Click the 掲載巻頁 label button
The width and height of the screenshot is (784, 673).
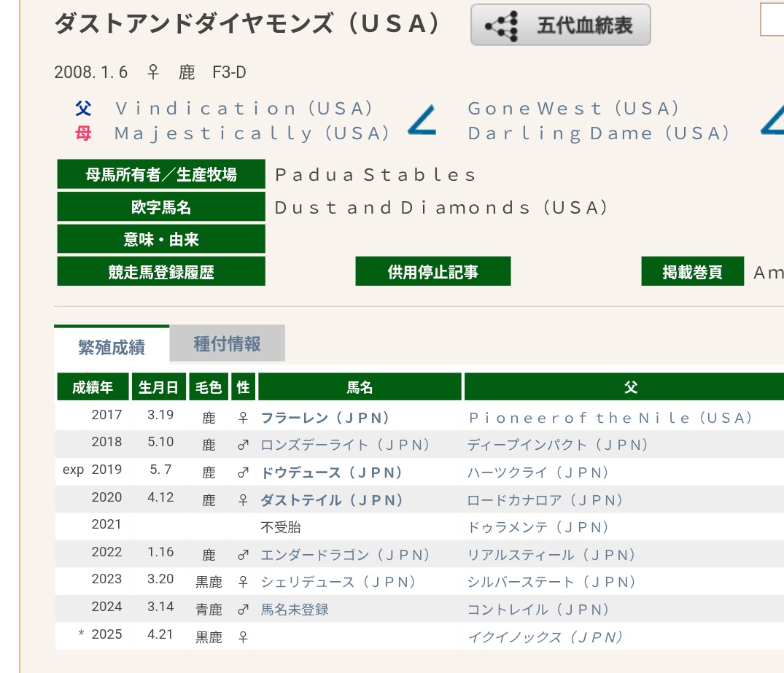(x=692, y=272)
